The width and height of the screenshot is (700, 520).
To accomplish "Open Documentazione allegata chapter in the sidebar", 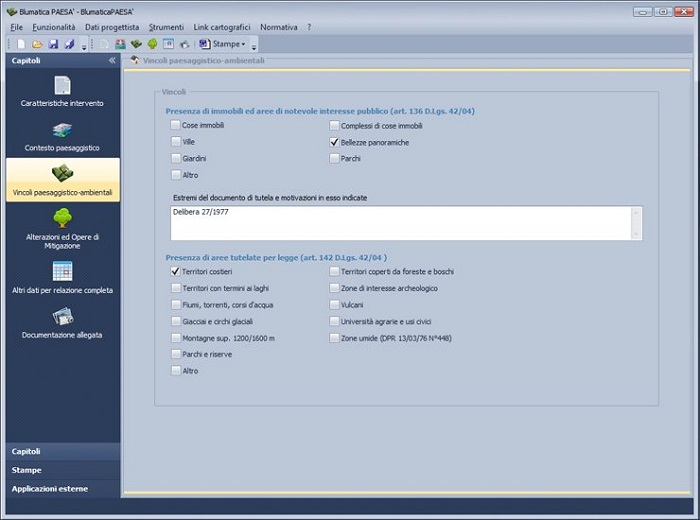I will click(x=62, y=320).
